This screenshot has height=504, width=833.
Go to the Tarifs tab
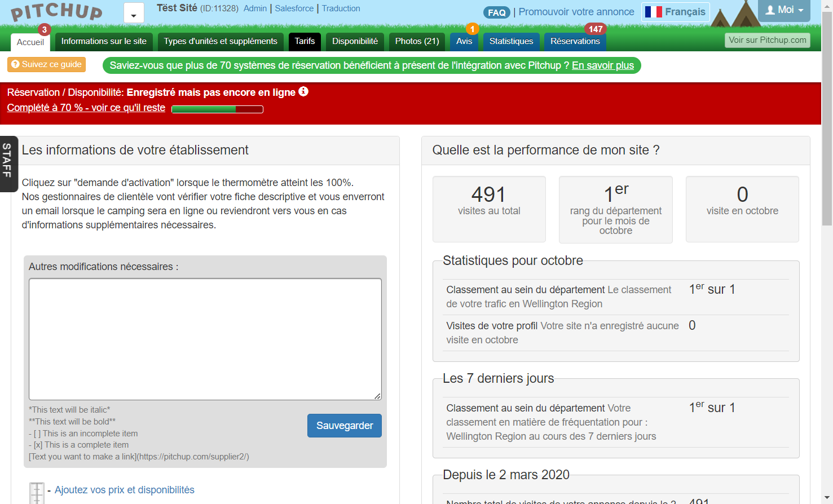point(305,41)
